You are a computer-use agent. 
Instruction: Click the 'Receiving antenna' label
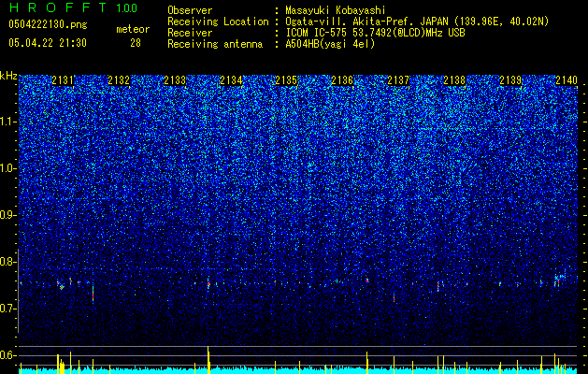[x=215, y=44]
